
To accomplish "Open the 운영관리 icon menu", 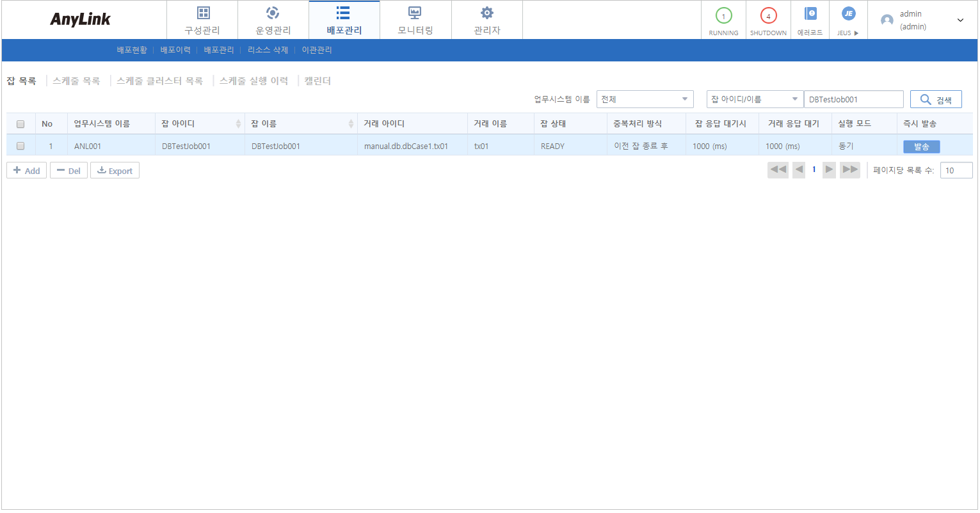I will point(273,13).
